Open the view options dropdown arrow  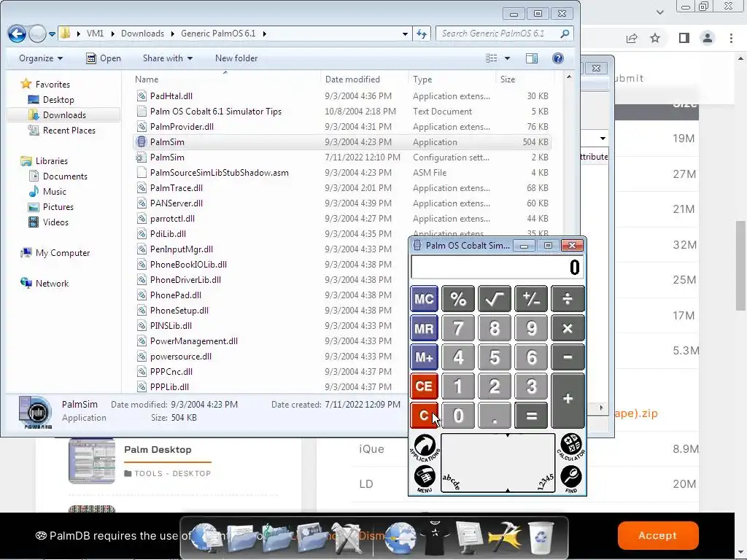tap(507, 58)
